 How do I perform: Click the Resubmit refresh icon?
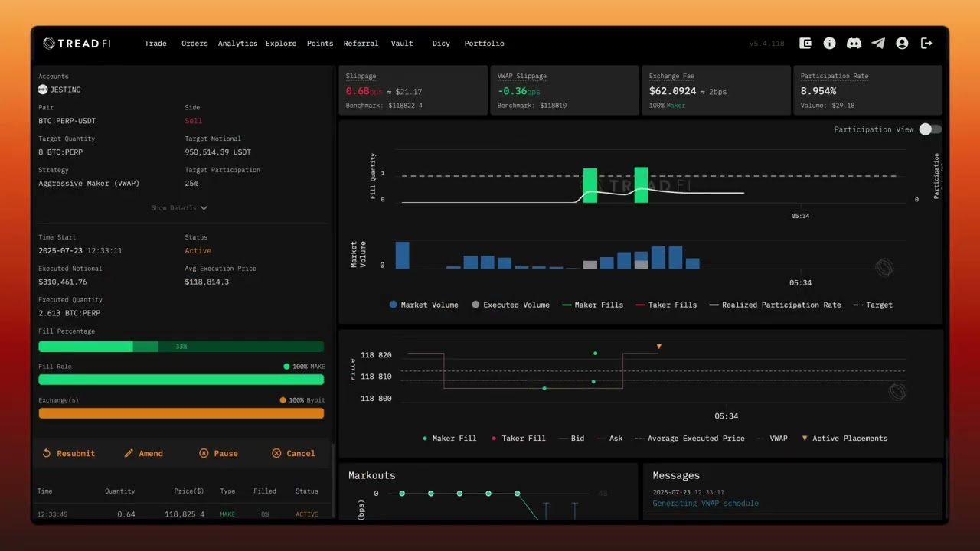[47, 453]
